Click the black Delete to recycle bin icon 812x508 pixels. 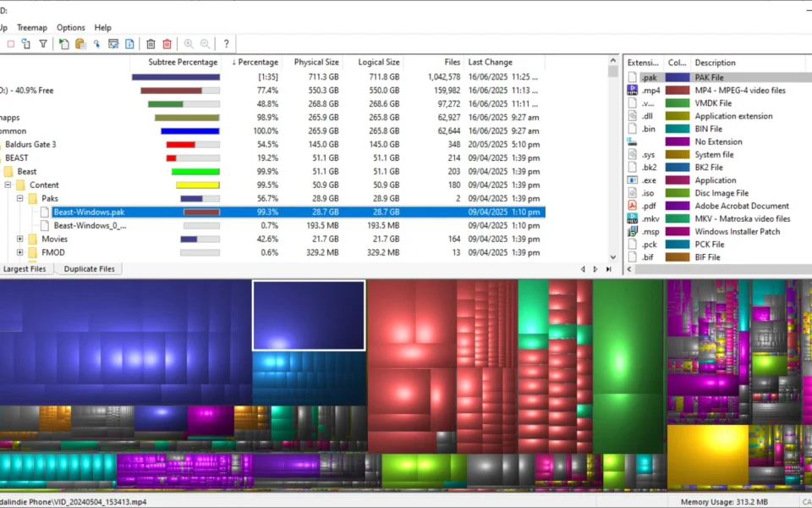pos(151,44)
